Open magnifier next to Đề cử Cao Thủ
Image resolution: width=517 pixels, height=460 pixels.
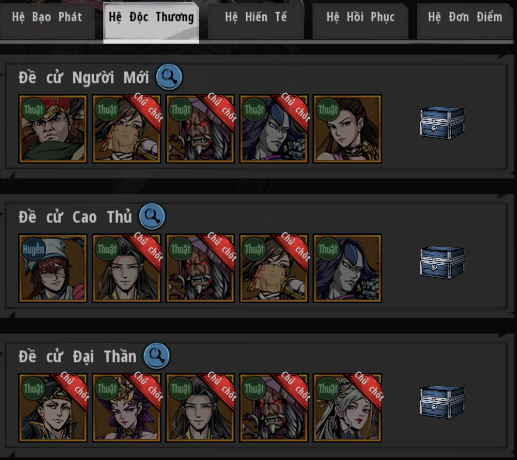click(x=152, y=216)
